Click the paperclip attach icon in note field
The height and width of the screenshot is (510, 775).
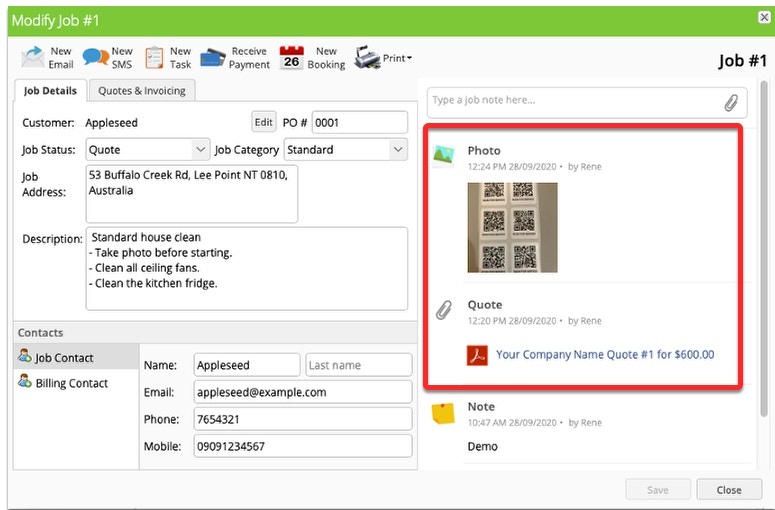pyautogui.click(x=731, y=103)
